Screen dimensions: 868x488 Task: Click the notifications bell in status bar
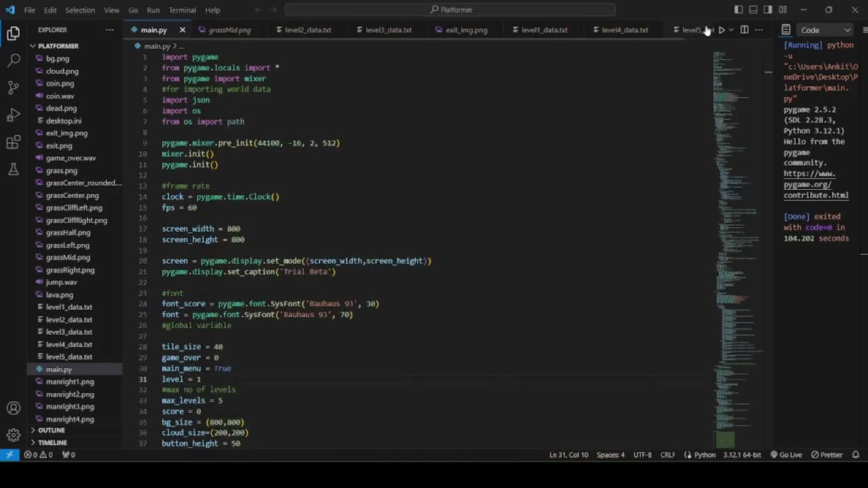[856, 455]
